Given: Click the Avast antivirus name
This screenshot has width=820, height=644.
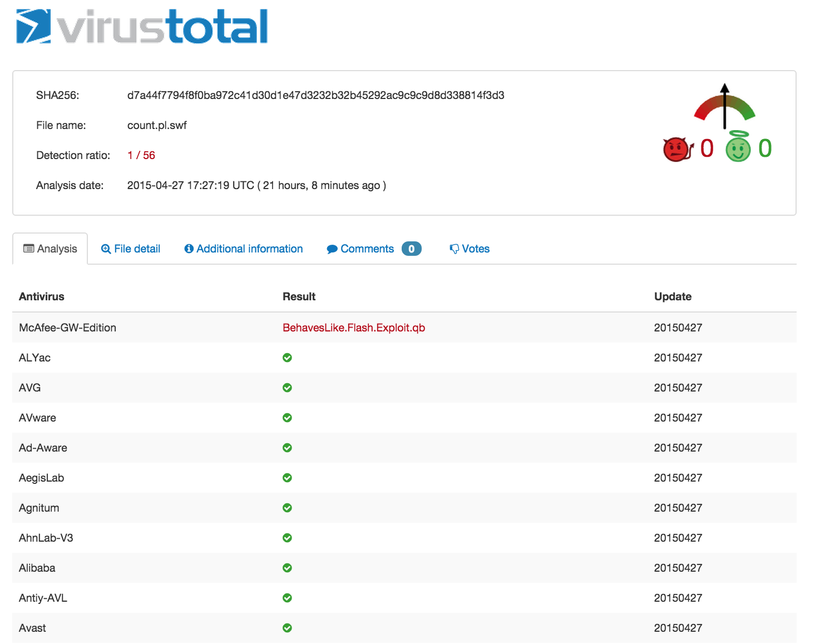Looking at the screenshot, I should [x=32, y=628].
